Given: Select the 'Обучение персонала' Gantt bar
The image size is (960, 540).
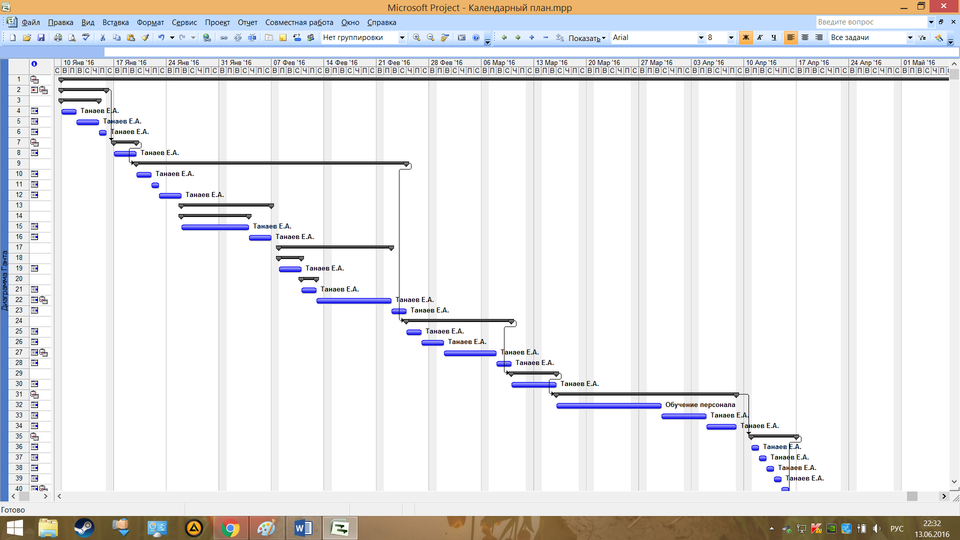Looking at the screenshot, I should pyautogui.click(x=609, y=405).
